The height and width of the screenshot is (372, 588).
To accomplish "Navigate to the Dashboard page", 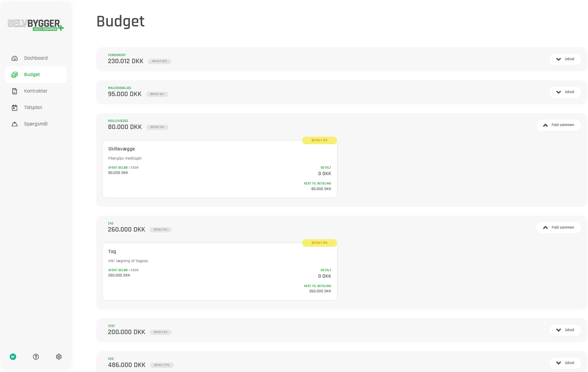I will coord(36,58).
